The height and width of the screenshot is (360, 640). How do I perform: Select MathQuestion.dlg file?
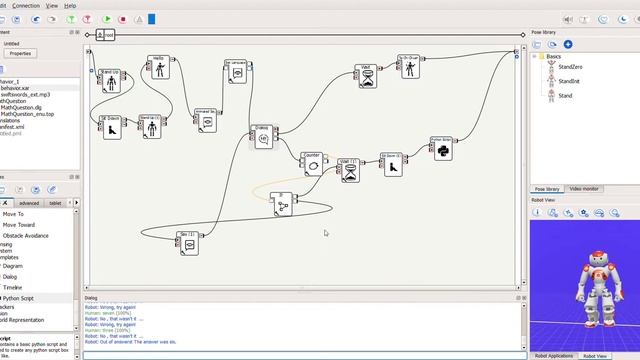21,107
